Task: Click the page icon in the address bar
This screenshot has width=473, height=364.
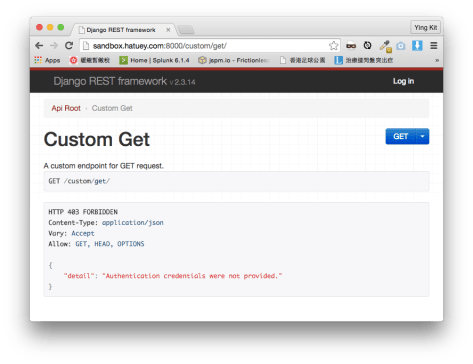Action: (x=86, y=46)
